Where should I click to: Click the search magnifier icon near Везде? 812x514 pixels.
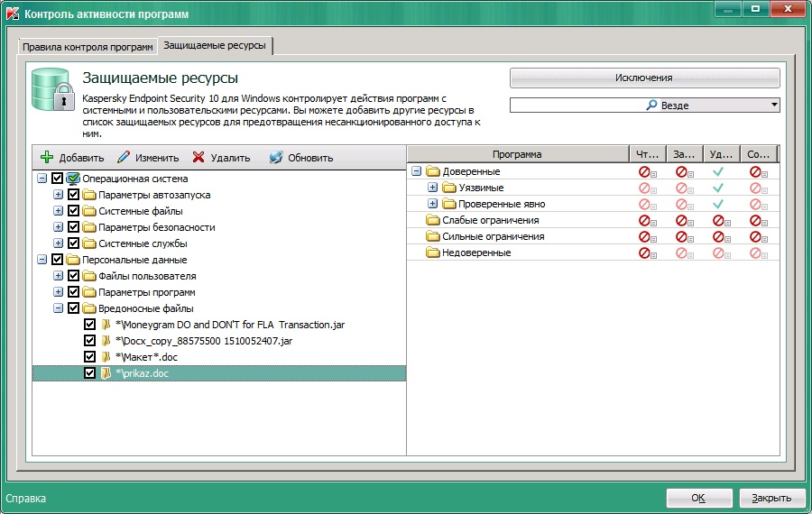[651, 106]
